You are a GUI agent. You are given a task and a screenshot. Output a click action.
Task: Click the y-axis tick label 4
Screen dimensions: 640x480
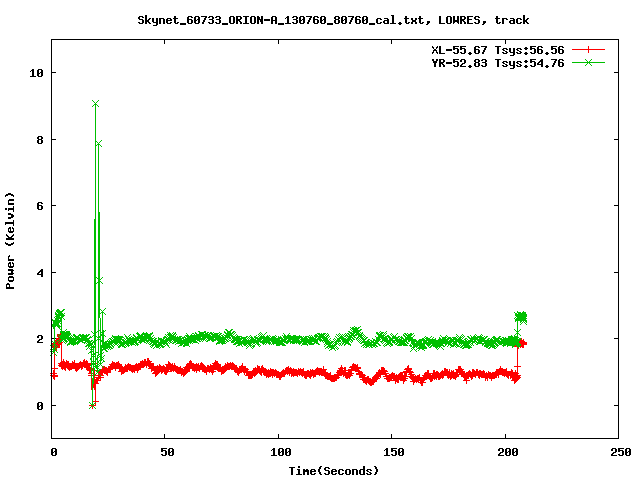(x=40, y=273)
